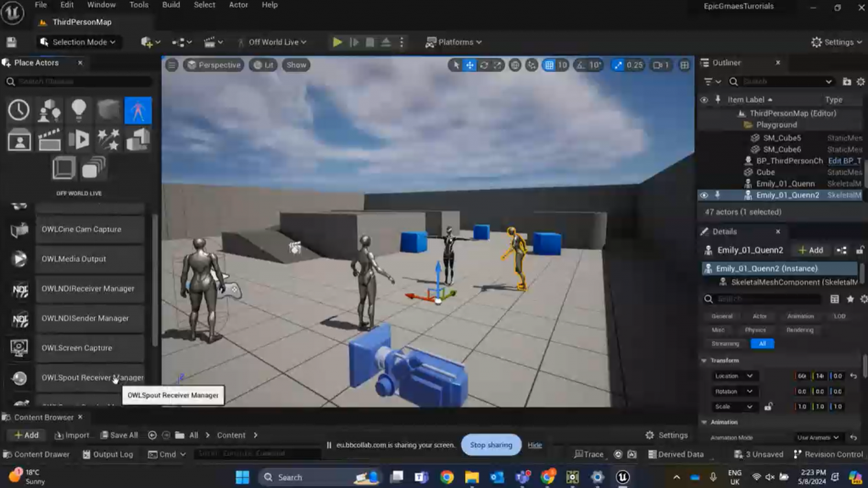
Task: Open the Build menu
Action: coord(171,5)
